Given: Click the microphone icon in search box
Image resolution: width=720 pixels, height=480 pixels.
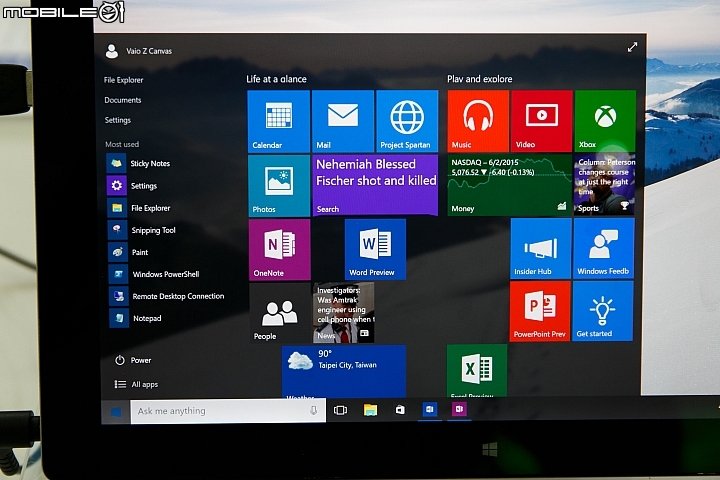Looking at the screenshot, I should pyautogui.click(x=314, y=410).
